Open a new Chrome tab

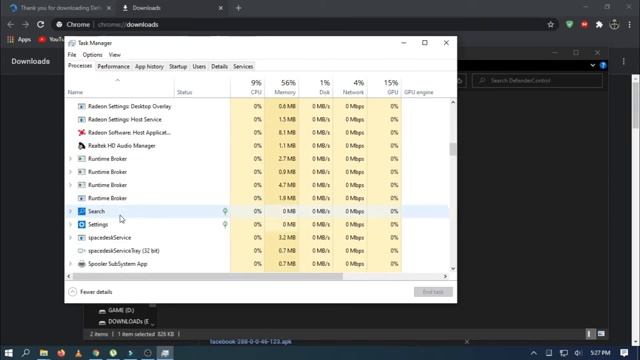tap(238, 8)
